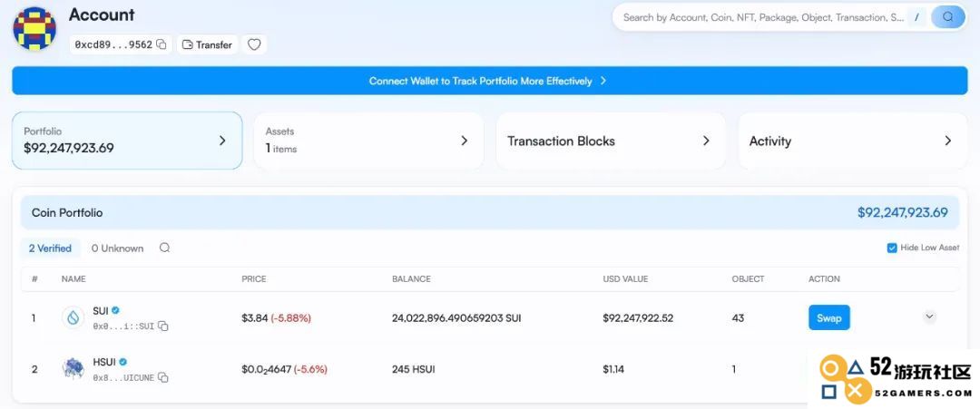Click the coin search magnifier icon

point(164,248)
